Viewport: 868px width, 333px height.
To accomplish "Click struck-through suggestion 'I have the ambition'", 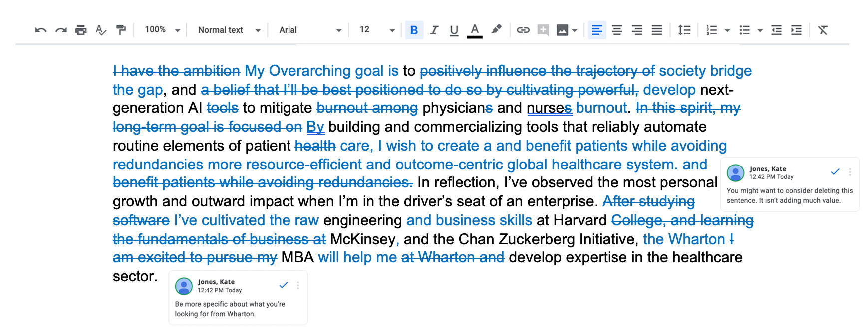I will tap(177, 71).
